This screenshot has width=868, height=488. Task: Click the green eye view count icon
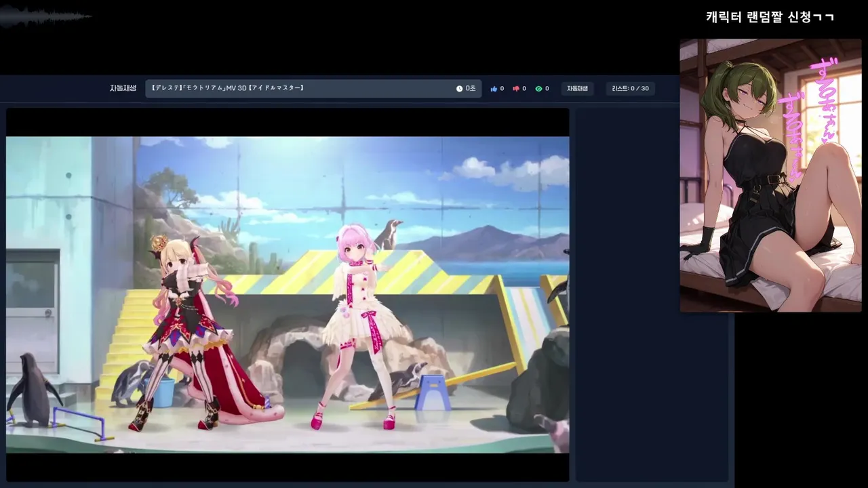[538, 89]
